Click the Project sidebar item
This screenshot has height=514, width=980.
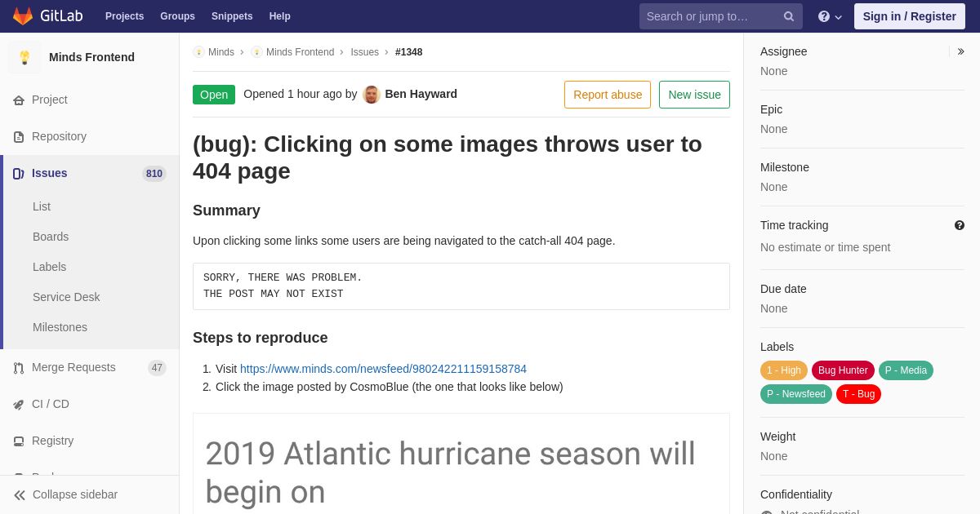(90, 100)
